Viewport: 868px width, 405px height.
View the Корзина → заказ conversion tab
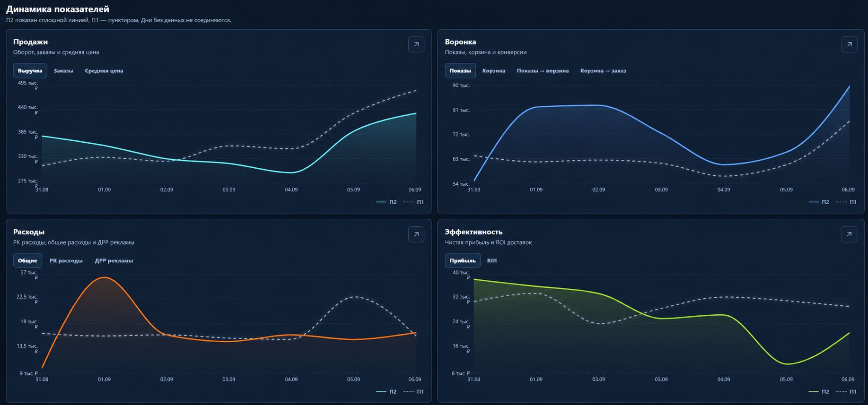point(603,70)
